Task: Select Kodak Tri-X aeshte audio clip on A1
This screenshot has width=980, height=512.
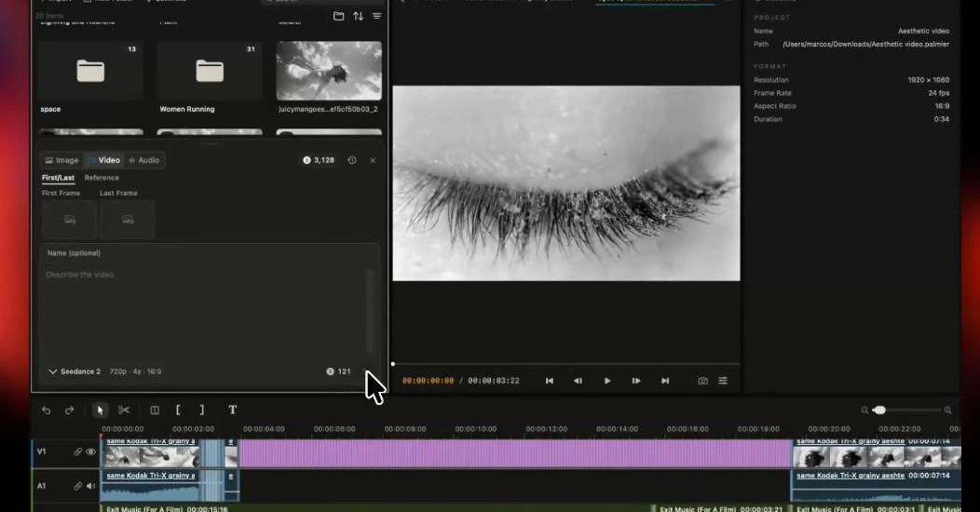Action: pos(877,487)
